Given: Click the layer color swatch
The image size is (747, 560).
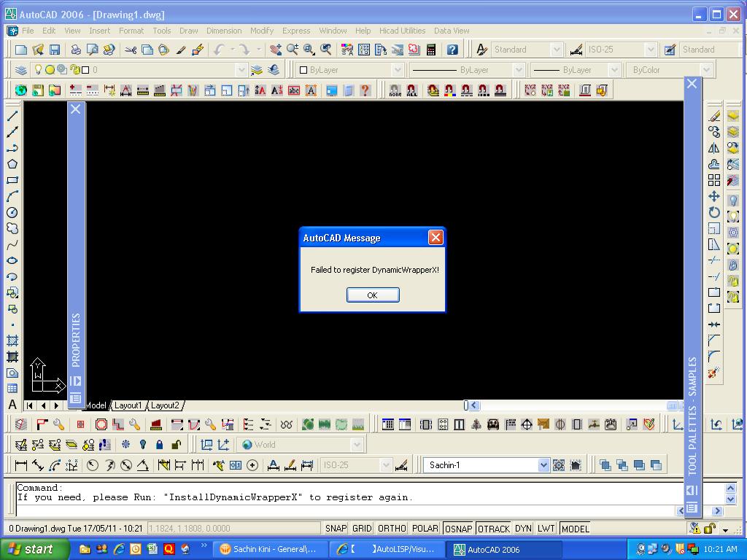Looking at the screenshot, I should click(x=85, y=70).
